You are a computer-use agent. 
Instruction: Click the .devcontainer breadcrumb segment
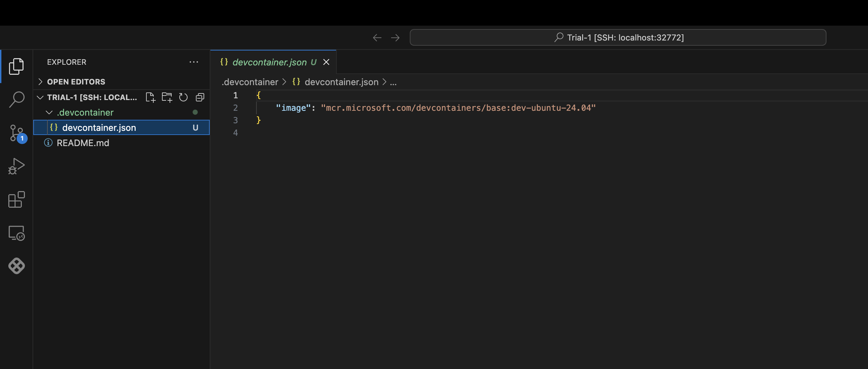pos(250,82)
